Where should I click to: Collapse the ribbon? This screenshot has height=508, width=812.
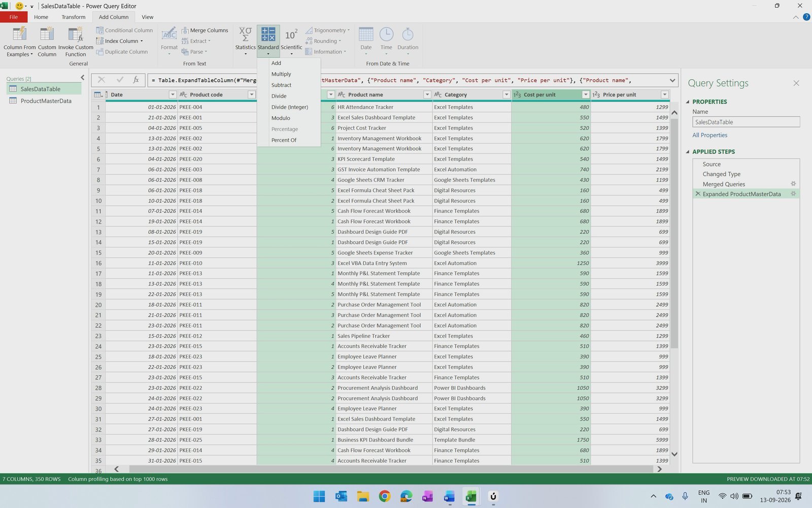tap(795, 17)
